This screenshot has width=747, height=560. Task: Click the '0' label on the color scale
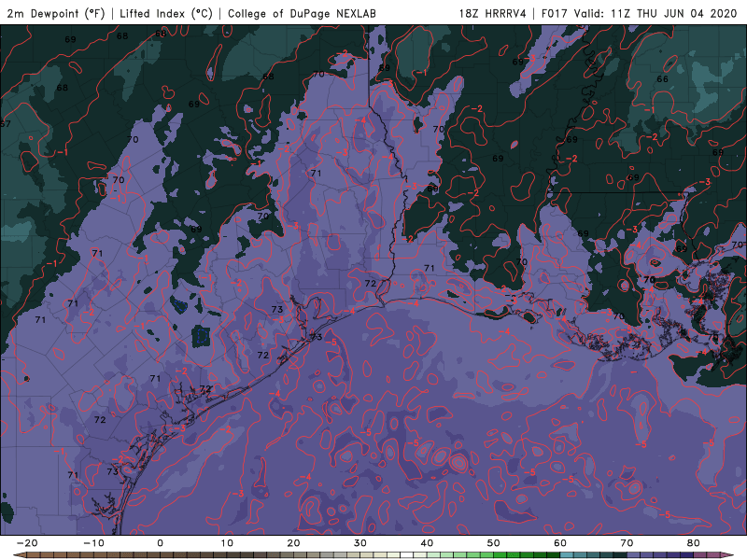[x=160, y=543]
